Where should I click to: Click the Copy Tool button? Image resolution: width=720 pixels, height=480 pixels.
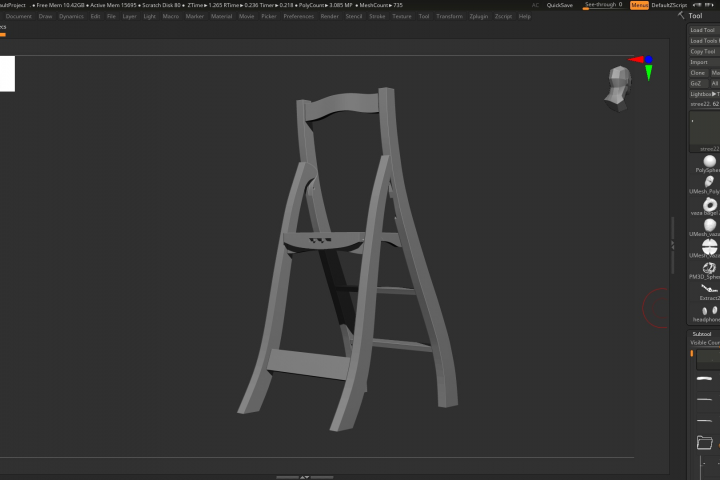[704, 51]
